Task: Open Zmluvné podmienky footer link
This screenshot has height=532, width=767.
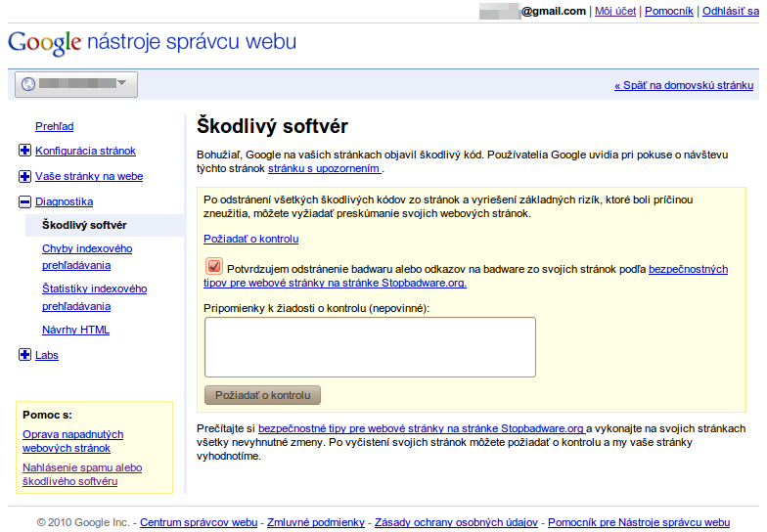Action: click(x=316, y=522)
